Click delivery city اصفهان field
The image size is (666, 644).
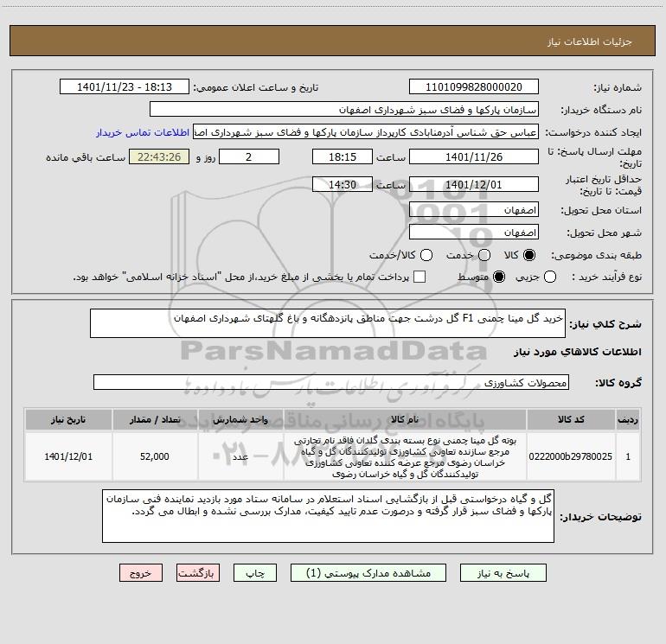tap(474, 232)
